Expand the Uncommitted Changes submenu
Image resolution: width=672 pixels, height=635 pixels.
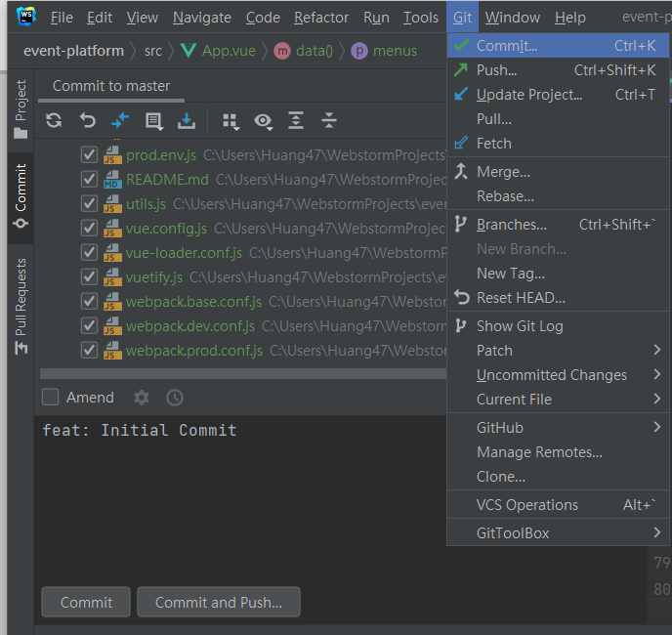coord(558,375)
